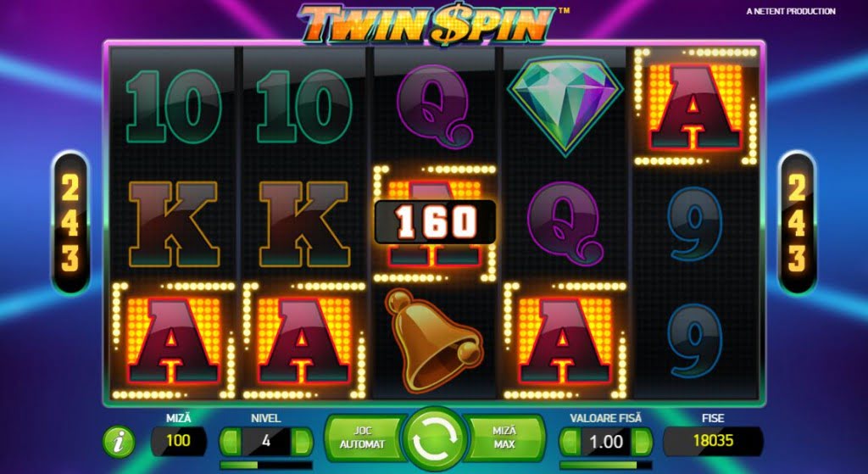
Task: Click the 160 win amount label
Action: coord(435,221)
